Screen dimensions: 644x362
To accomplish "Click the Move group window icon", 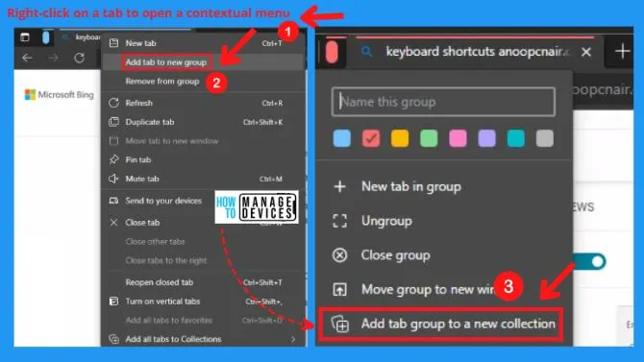I will coord(339,290).
